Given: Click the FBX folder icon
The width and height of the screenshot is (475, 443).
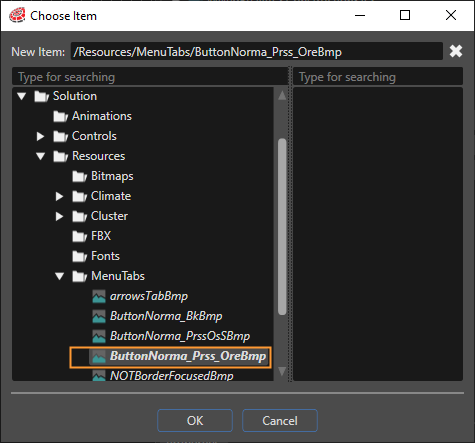Looking at the screenshot, I should pyautogui.click(x=80, y=236).
